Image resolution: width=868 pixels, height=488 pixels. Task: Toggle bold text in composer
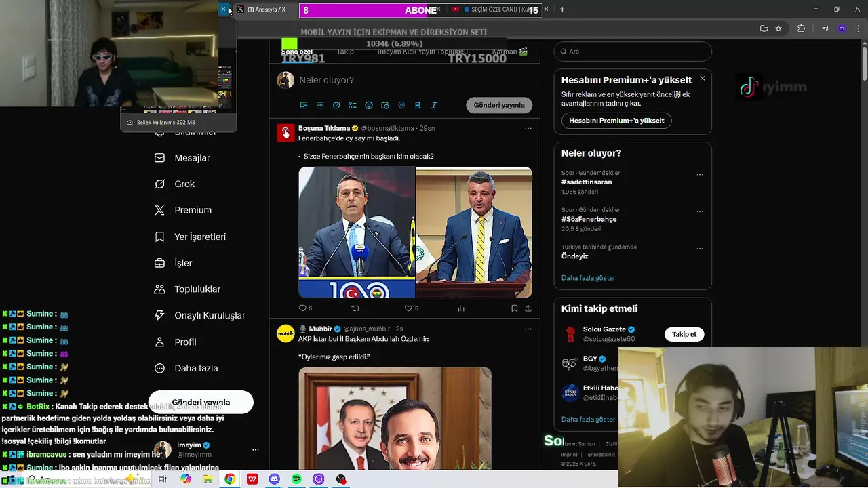(418, 106)
